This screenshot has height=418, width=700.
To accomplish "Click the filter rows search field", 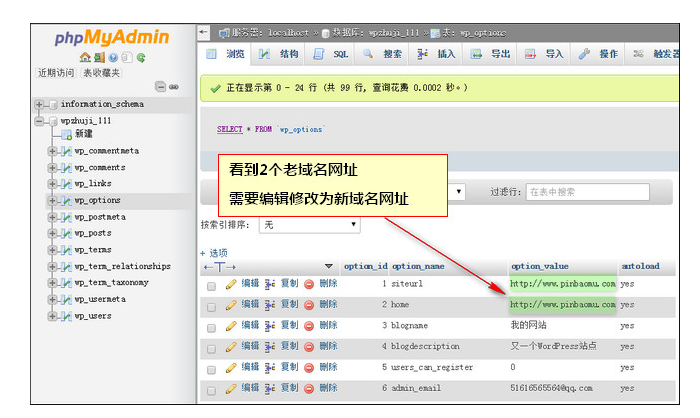I will click(588, 192).
